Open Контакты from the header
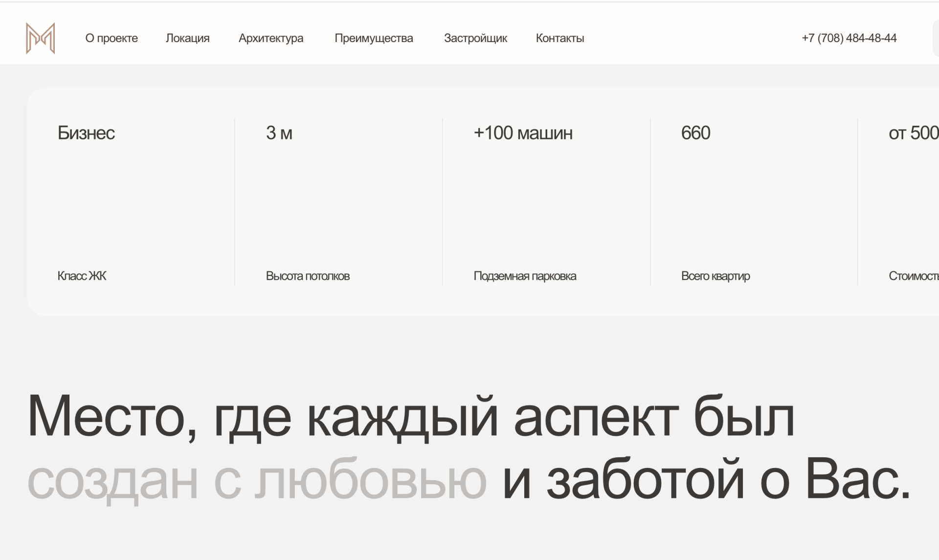The height and width of the screenshot is (560, 939). tap(559, 38)
